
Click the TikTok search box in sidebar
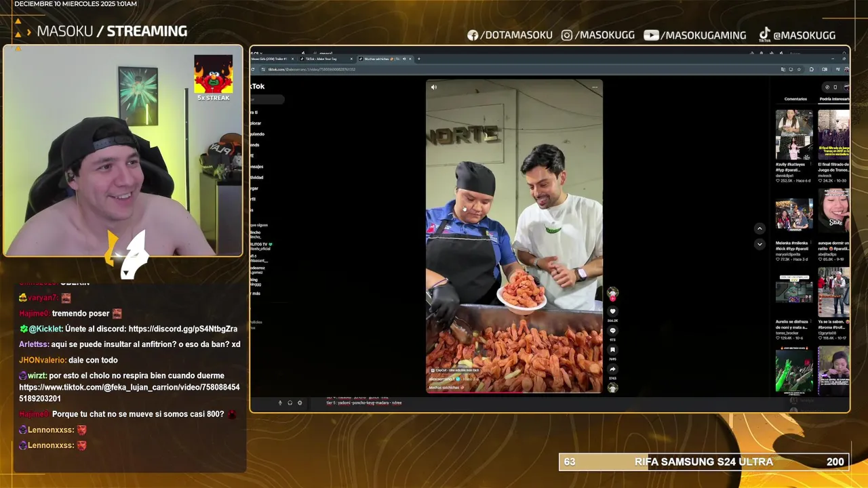coord(268,100)
